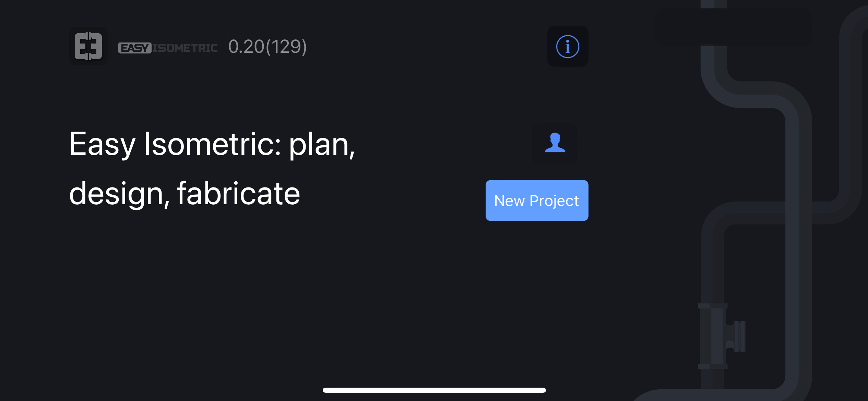Tap the iOS home indicator bar
Screen dimensions: 868x401
point(434,390)
